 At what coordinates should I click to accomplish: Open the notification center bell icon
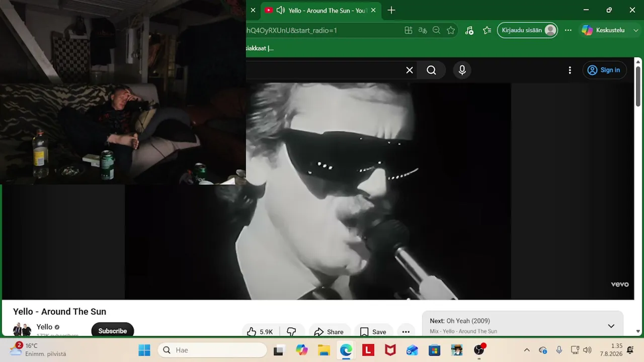pos(630,350)
